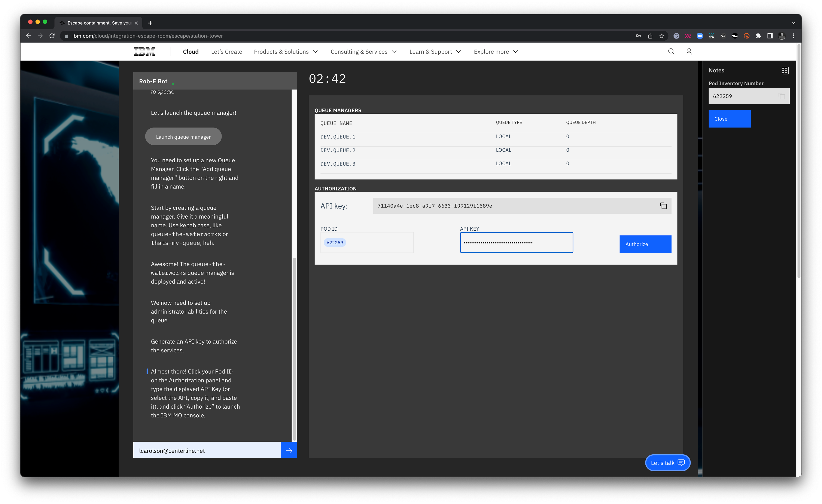Image resolution: width=822 pixels, height=504 pixels.
Task: Click Launch queue manager button
Action: (183, 137)
